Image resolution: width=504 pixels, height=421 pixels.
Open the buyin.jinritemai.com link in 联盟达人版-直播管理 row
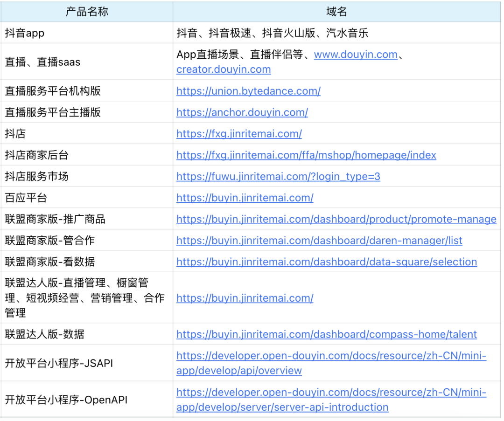[245, 298]
